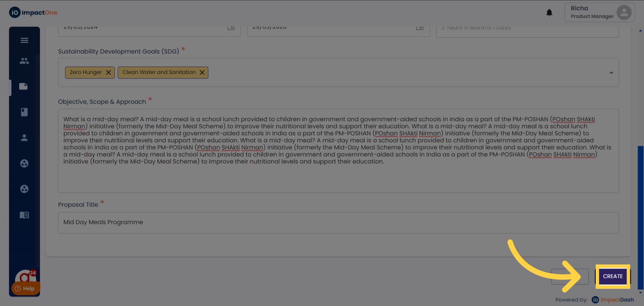The image size is (644, 306).
Task: Remove the Zero Hunger SDG chip
Action: (108, 72)
